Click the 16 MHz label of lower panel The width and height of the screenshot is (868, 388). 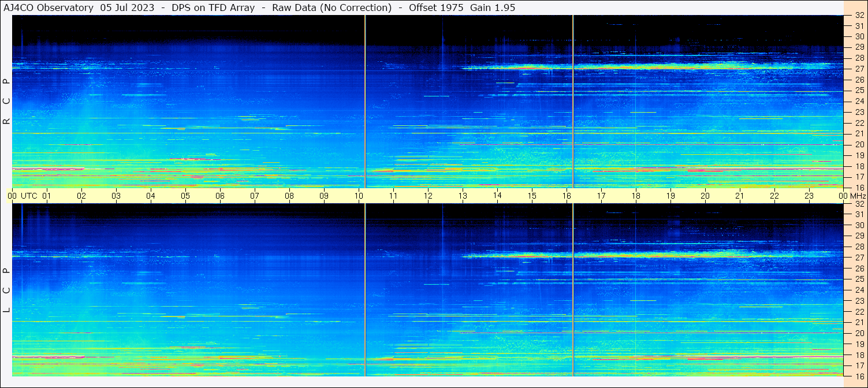point(859,375)
